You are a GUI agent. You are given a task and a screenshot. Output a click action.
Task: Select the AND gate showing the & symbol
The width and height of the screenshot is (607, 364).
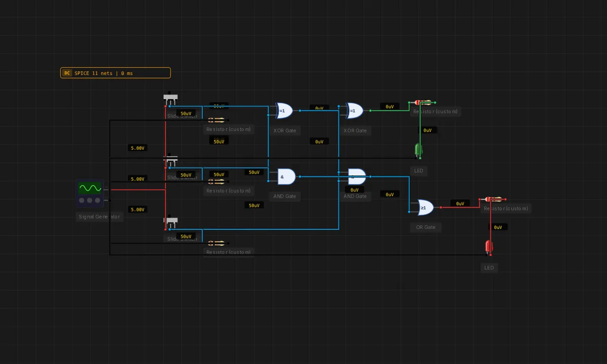(x=285, y=176)
